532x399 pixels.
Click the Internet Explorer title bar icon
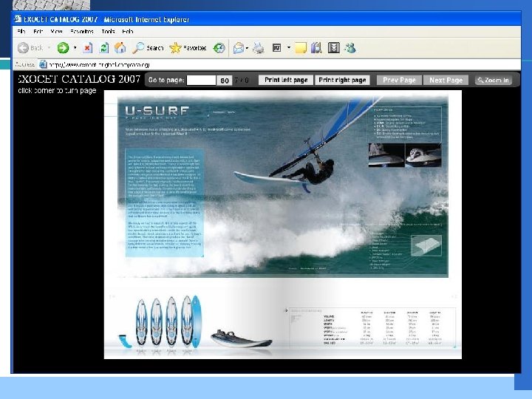(18, 19)
